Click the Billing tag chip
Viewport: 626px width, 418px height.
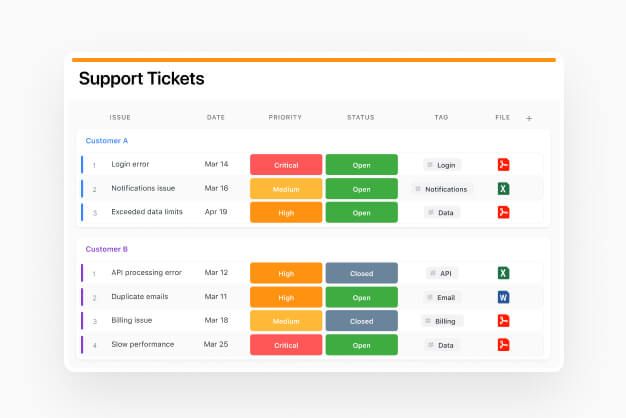441,321
